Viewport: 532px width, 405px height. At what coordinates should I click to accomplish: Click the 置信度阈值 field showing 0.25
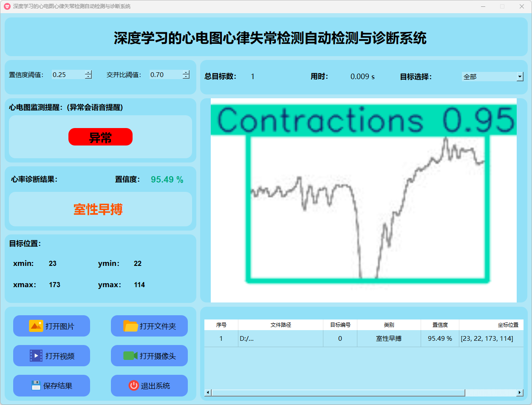pos(68,74)
